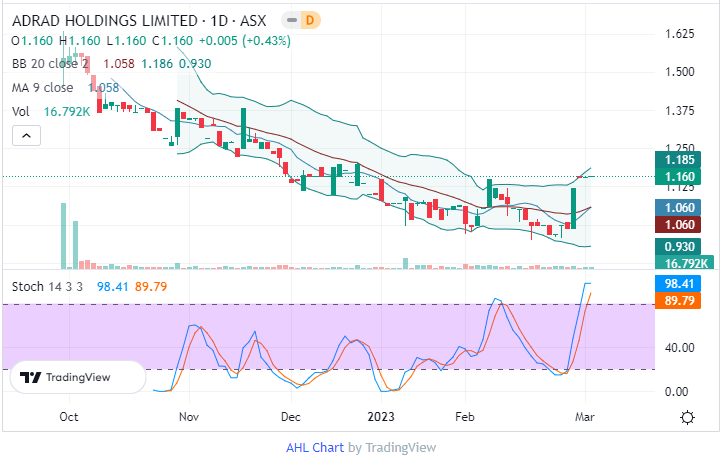Click the 89.79 Stoch %D value label

click(x=681, y=301)
